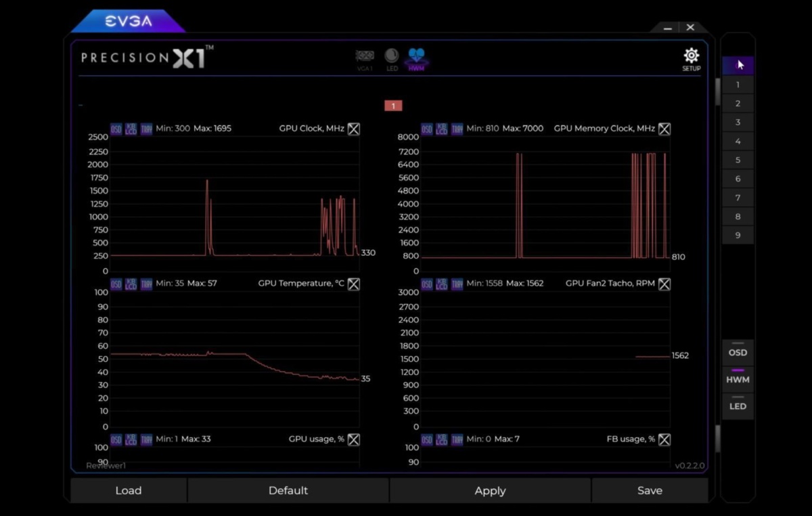This screenshot has width=812, height=516.
Task: Toggle OSD display for FB usage graph
Action: coord(426,439)
